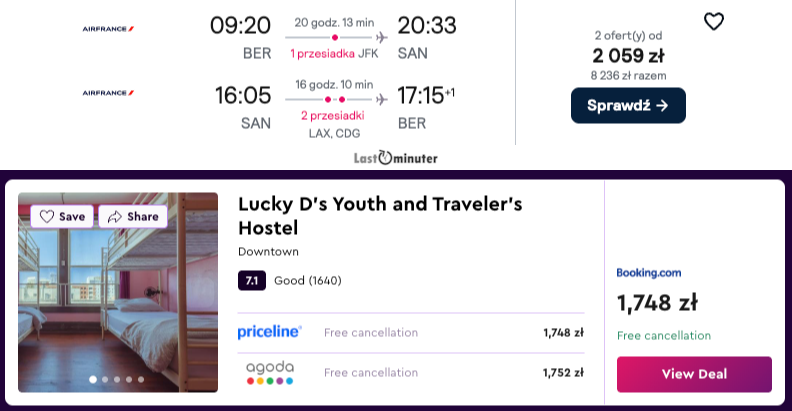792x411 pixels.
Task: Click the 7.1 rating badge
Action: tap(252, 281)
